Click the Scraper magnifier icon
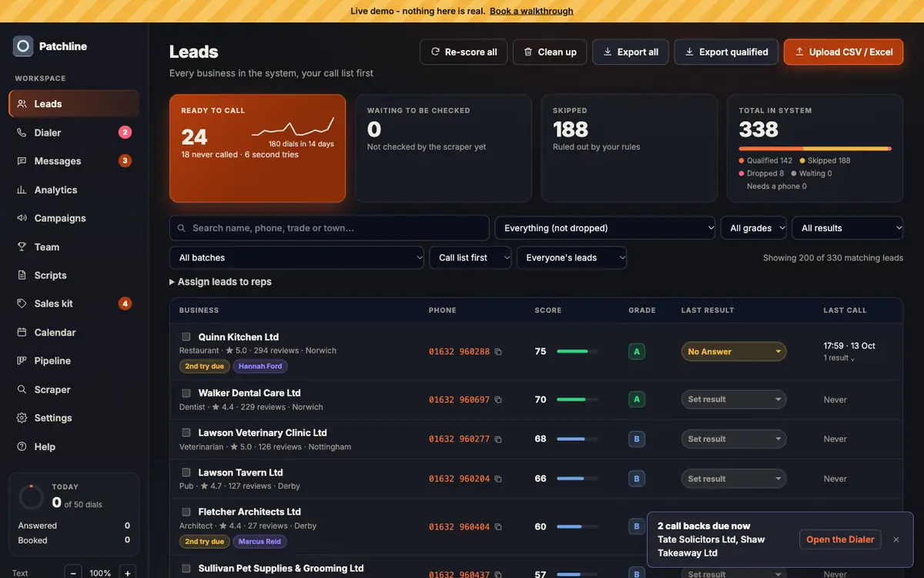The width and height of the screenshot is (924, 578). 22,390
